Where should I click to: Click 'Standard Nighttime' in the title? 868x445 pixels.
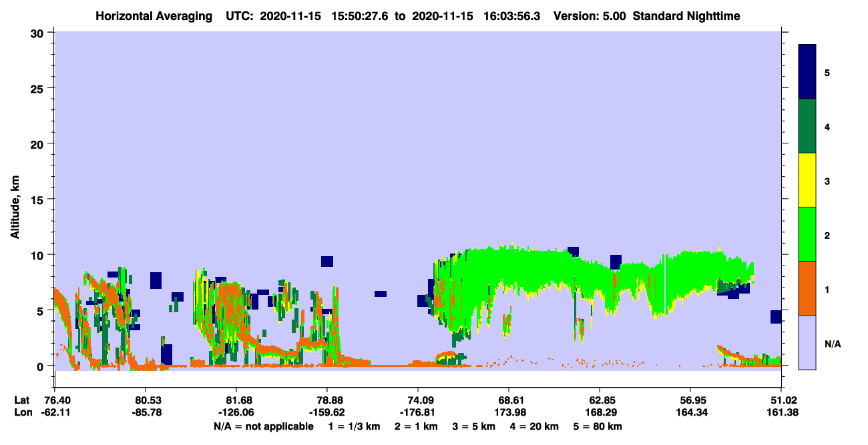(686, 16)
